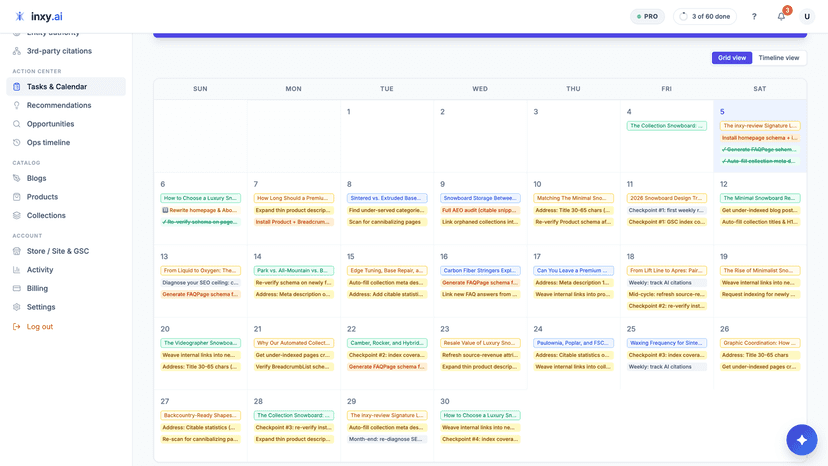This screenshot has width=828, height=466.
Task: Open 3rd-party citations page
Action: (x=59, y=51)
